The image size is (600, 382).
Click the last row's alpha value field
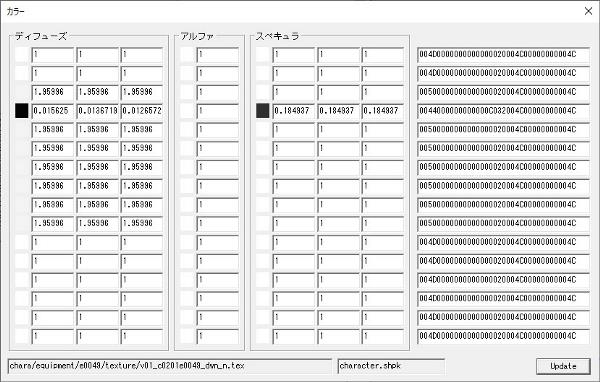point(218,336)
